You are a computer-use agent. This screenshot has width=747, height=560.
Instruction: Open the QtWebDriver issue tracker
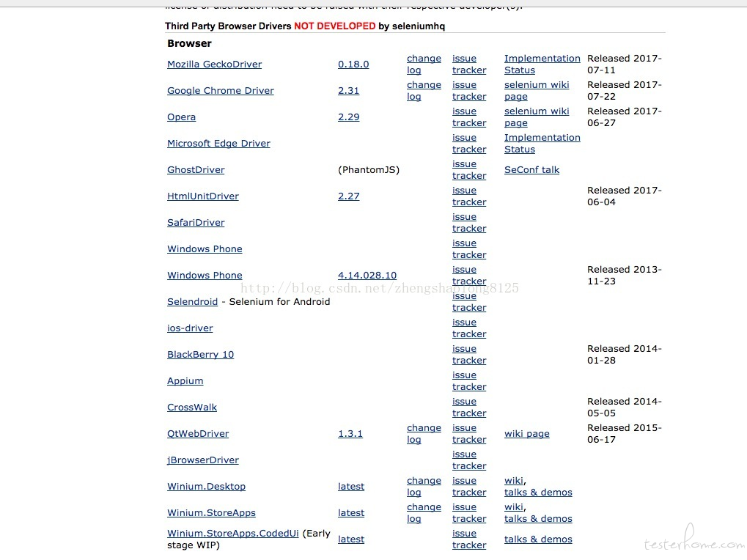pos(469,434)
